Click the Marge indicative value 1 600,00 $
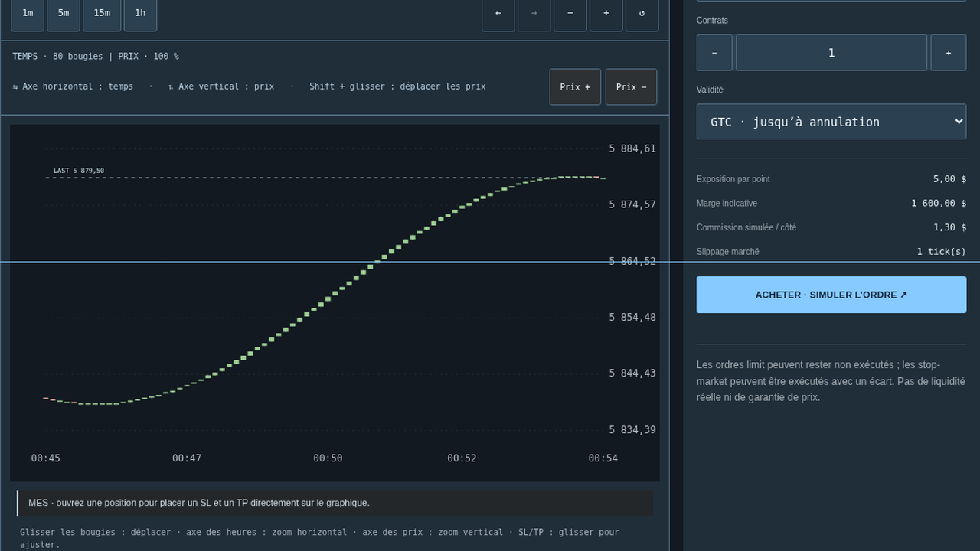 pyautogui.click(x=939, y=204)
